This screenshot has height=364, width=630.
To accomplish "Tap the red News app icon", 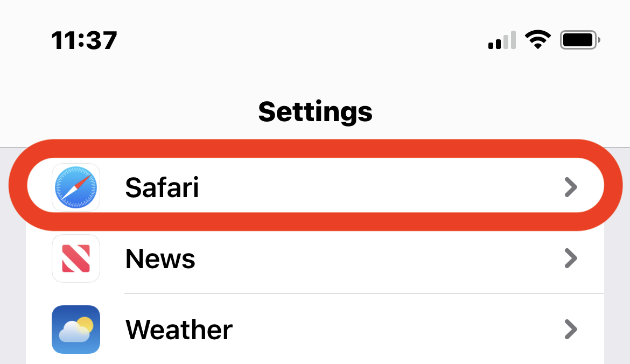I will pos(76,258).
